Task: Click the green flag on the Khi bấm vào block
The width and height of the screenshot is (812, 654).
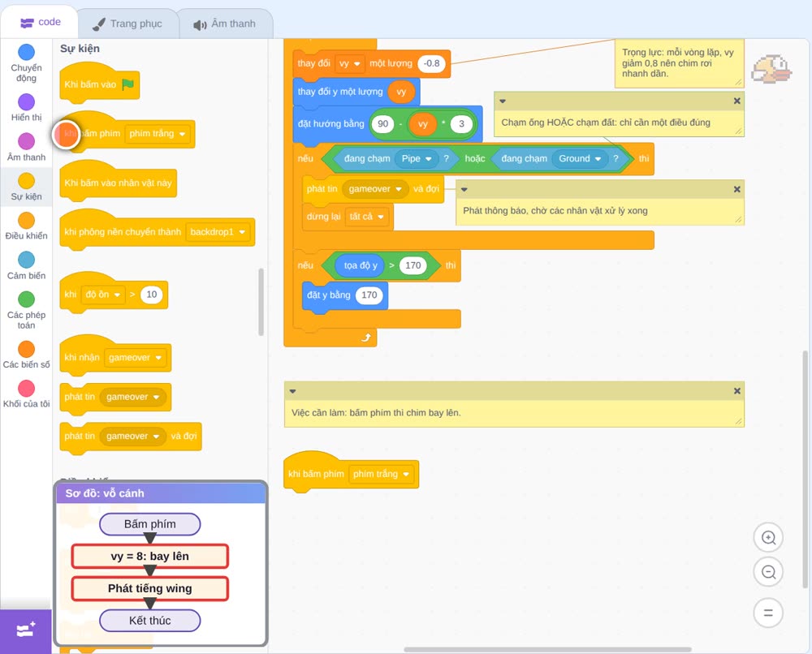Action: pos(128,84)
